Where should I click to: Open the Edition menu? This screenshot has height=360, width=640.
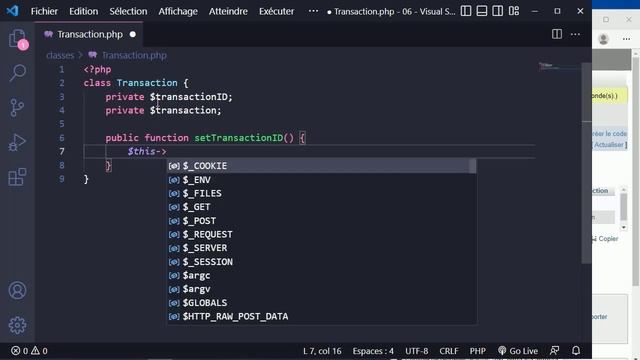tap(83, 11)
